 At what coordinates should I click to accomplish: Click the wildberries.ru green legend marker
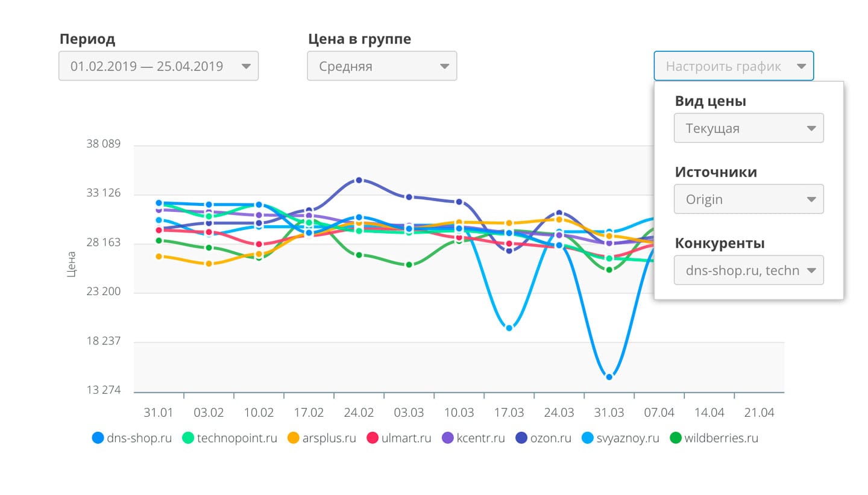tap(675, 438)
